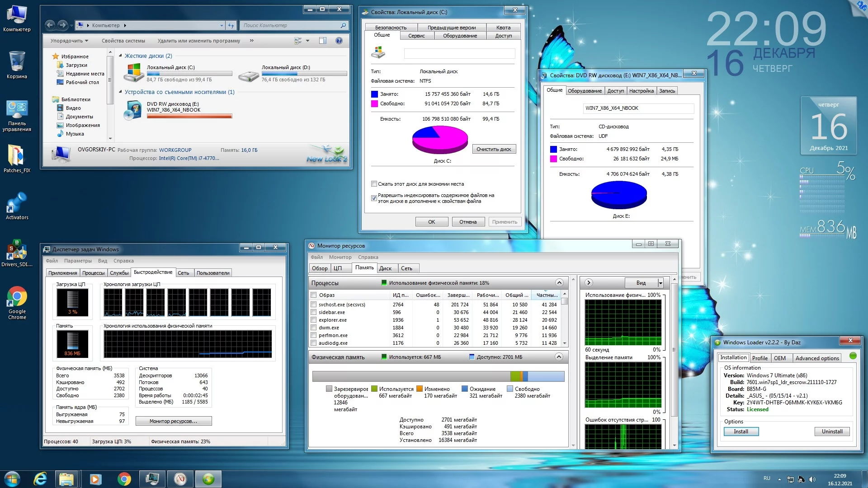Uncheck allow indexing files checkbox
This screenshot has height=488, width=868.
[374, 198]
